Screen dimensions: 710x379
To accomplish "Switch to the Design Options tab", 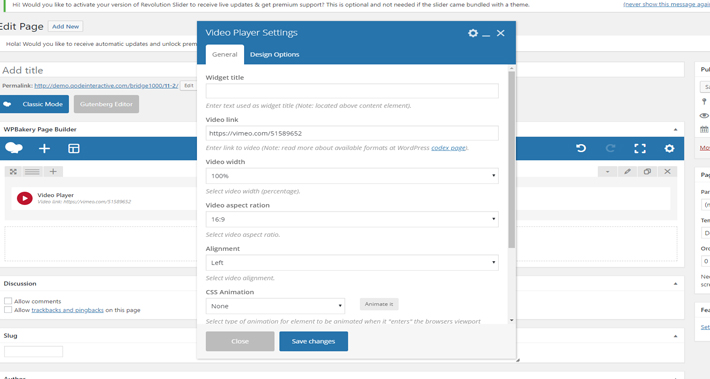I will coord(274,54).
